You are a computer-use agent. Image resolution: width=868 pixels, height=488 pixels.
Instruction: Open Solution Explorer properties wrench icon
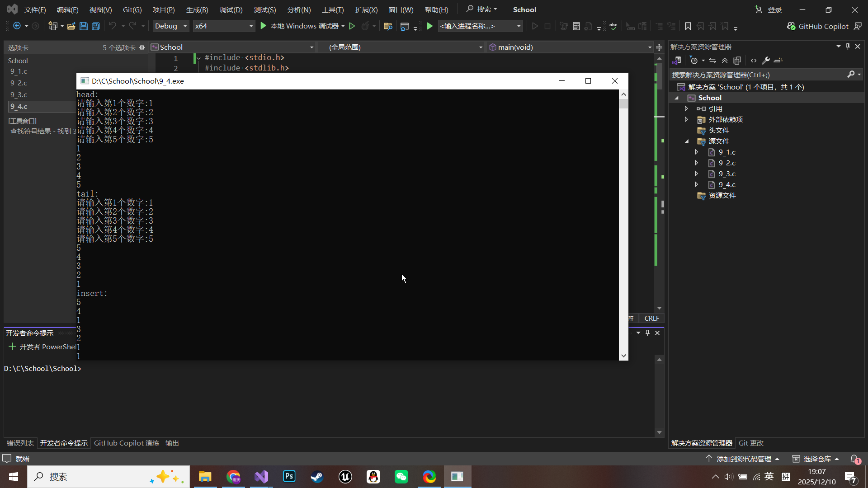(765, 61)
